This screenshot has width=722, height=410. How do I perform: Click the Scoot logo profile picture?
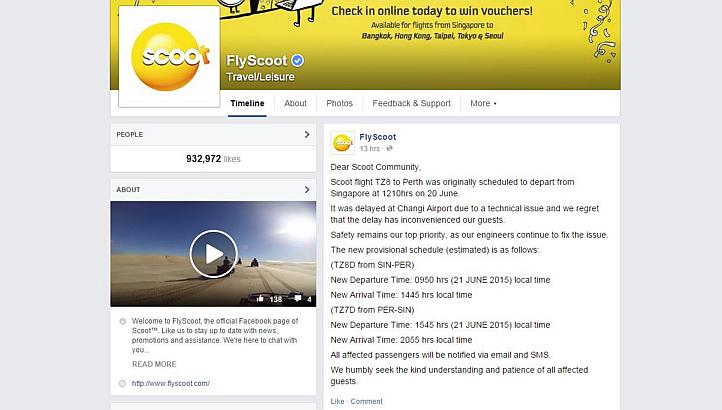coord(169,57)
